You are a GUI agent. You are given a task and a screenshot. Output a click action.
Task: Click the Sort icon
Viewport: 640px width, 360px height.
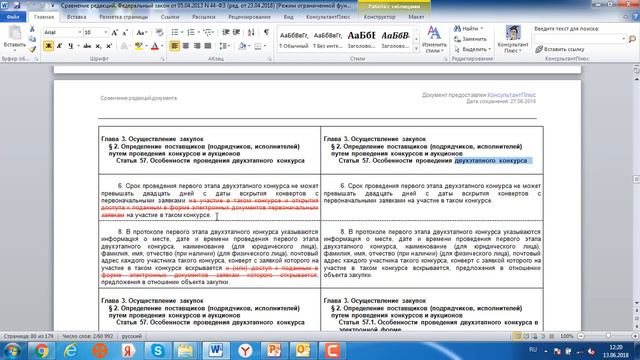point(251,32)
